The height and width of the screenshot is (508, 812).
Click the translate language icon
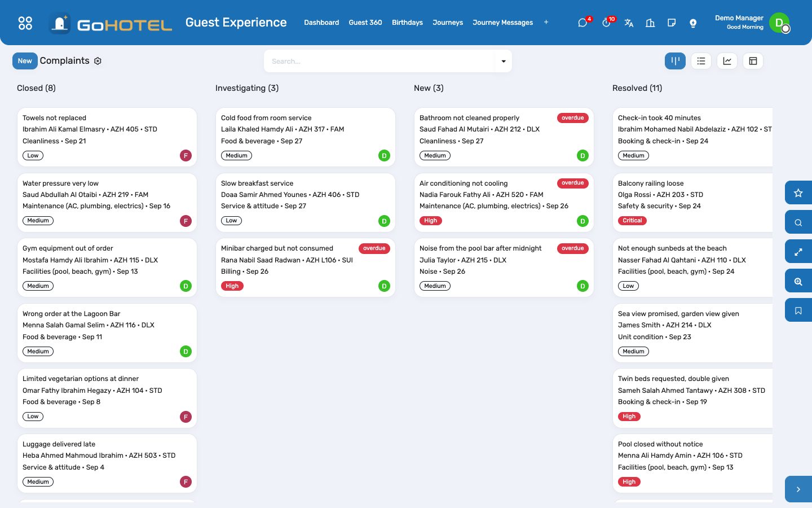pyautogui.click(x=629, y=23)
